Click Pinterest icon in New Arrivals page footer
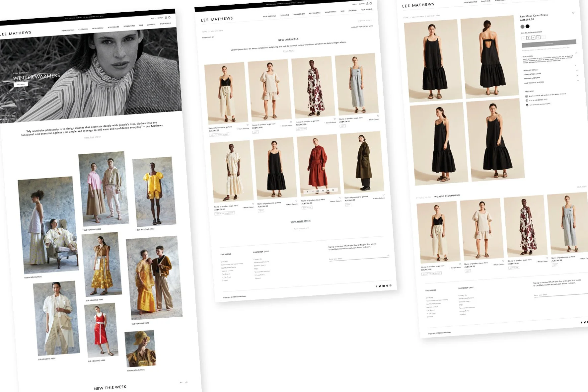 [387, 286]
